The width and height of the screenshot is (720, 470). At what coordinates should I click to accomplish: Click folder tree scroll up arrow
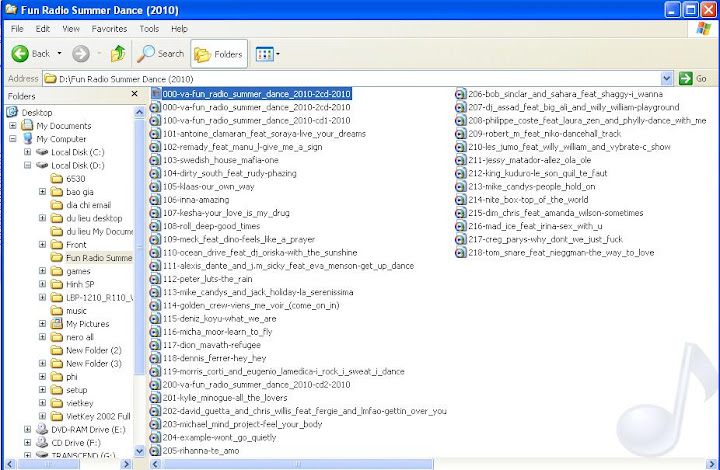[x=140, y=112]
